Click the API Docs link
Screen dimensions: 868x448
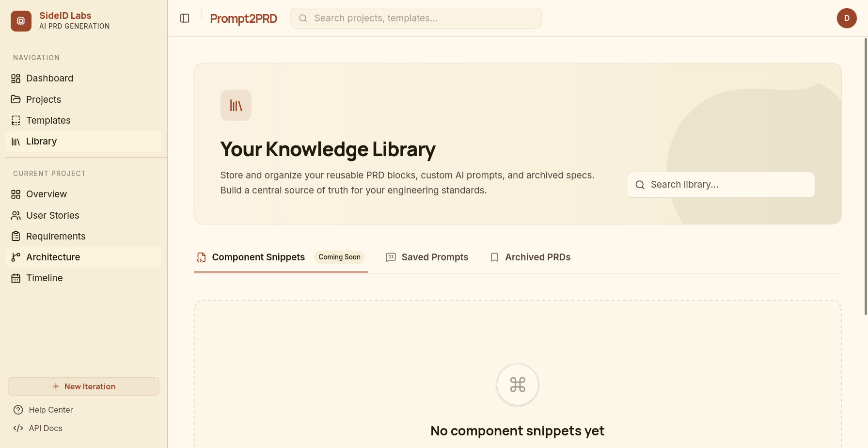[x=45, y=428]
